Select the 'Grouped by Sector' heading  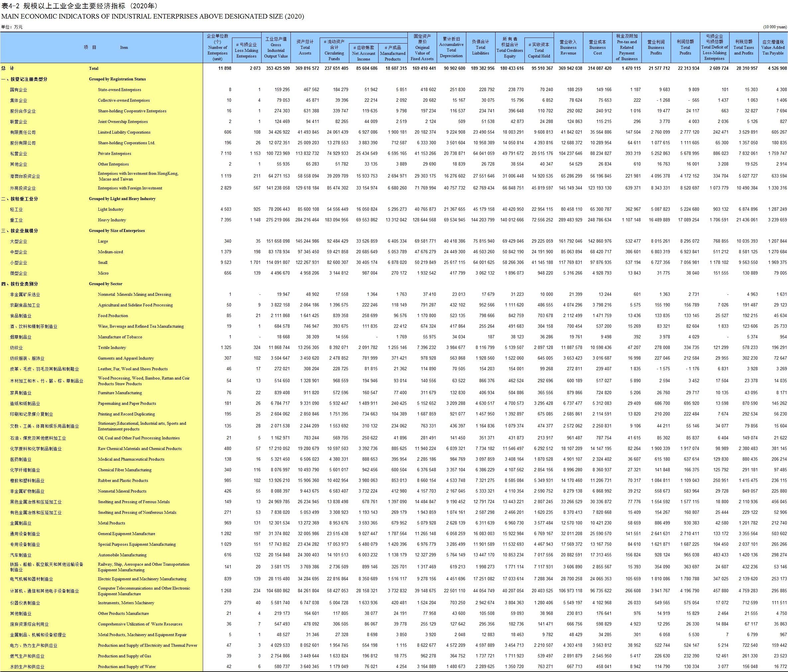(106, 284)
